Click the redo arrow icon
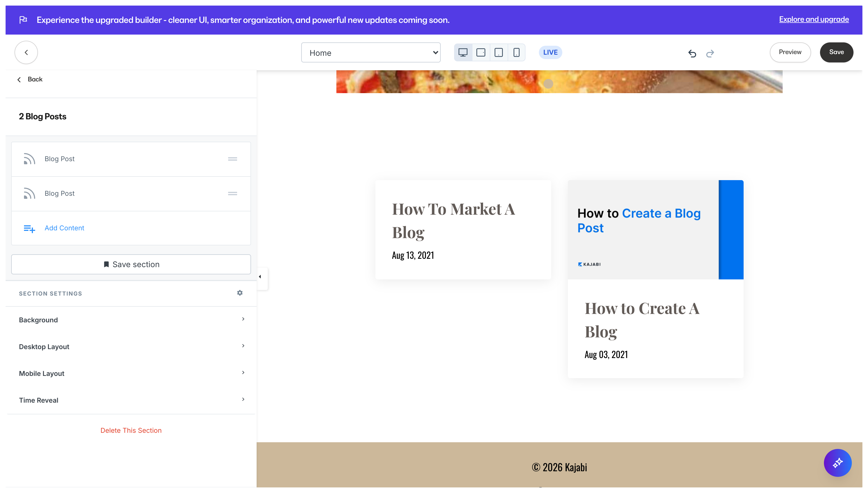 pyautogui.click(x=710, y=53)
